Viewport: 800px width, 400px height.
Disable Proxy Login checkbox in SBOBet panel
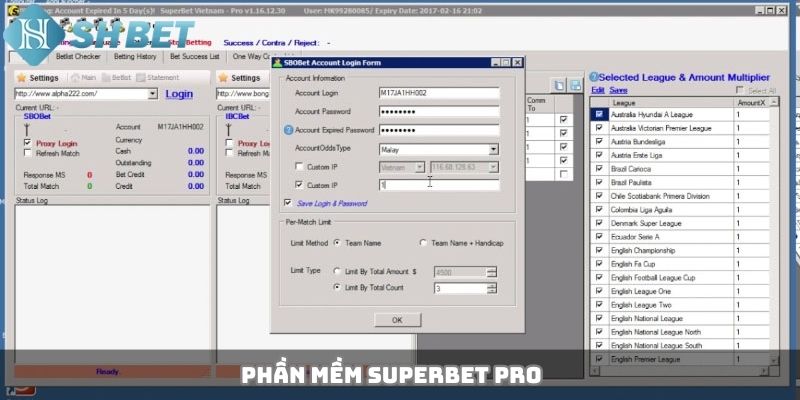27,143
